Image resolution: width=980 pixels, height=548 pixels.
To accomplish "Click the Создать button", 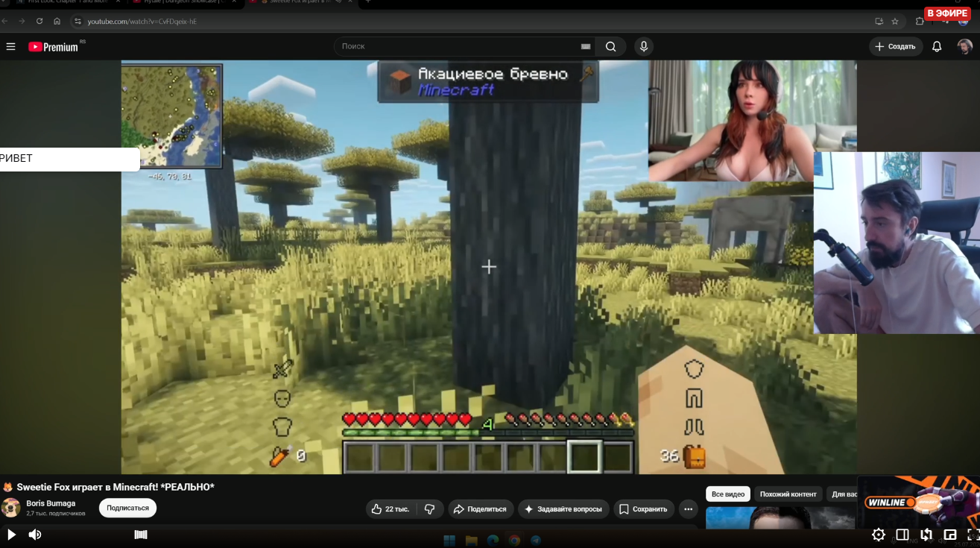I will point(896,46).
